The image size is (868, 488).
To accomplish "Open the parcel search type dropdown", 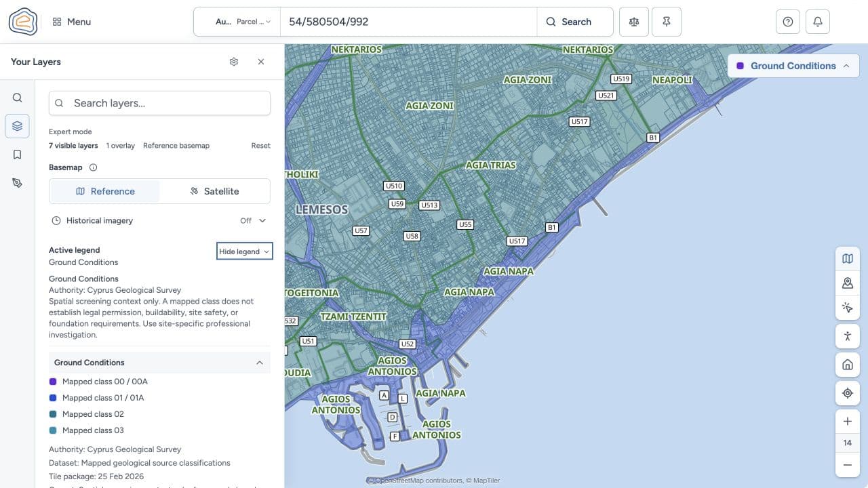I will tap(243, 22).
